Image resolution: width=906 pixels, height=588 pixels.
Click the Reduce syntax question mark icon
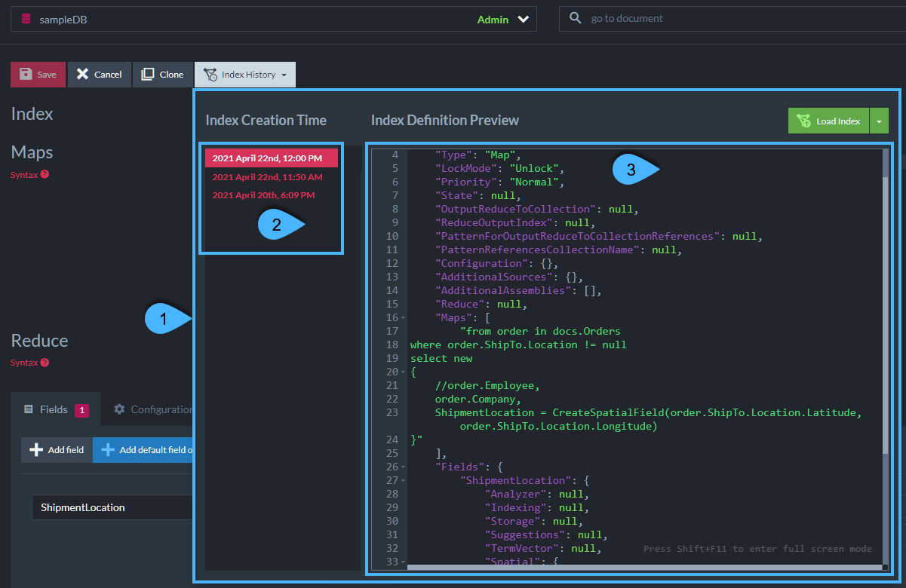click(x=45, y=363)
